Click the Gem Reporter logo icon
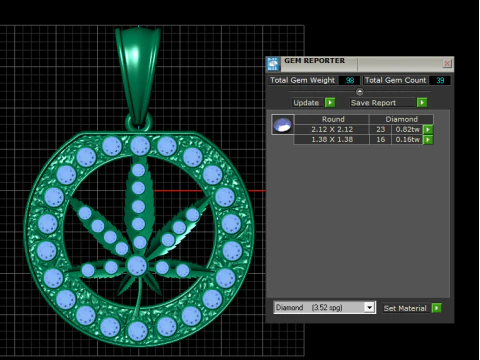The height and width of the screenshot is (360, 480). (273, 64)
